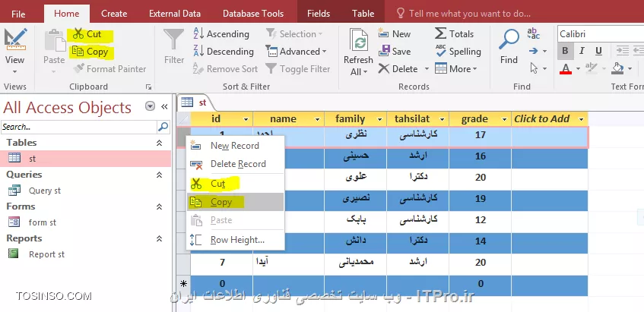Screen dimensions: 644x312
Task: Click the Copy icon in Clipboard group
Action: click(x=78, y=52)
